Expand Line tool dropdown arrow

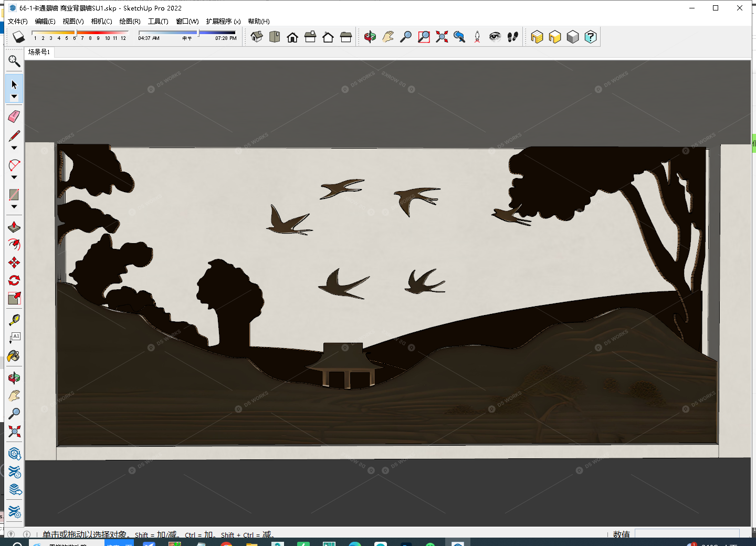[x=14, y=148]
